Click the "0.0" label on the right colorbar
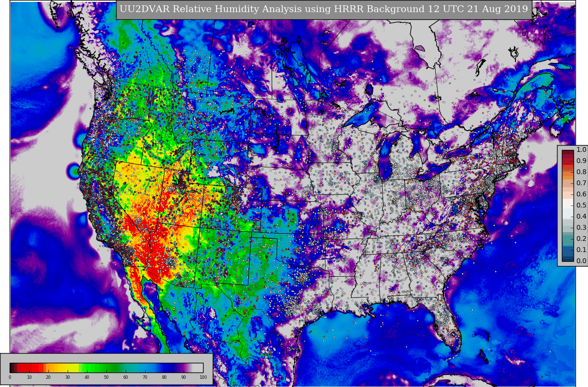588x387 pixels. coord(581,261)
